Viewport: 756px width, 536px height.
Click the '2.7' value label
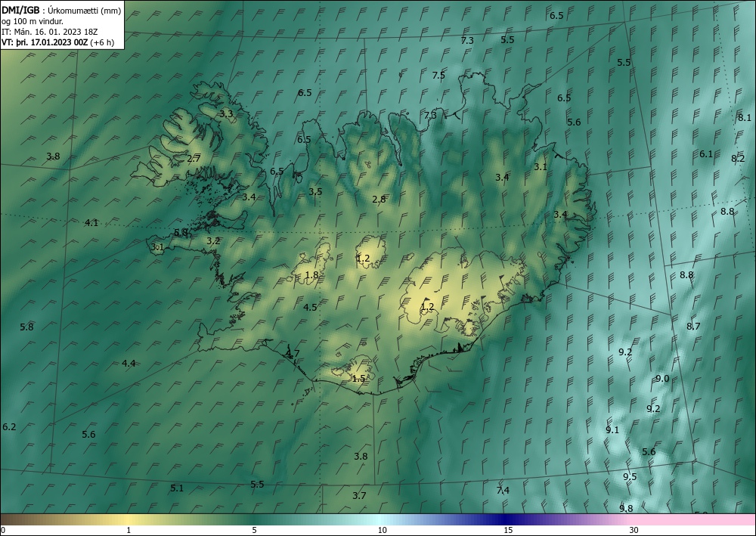[x=194, y=159]
